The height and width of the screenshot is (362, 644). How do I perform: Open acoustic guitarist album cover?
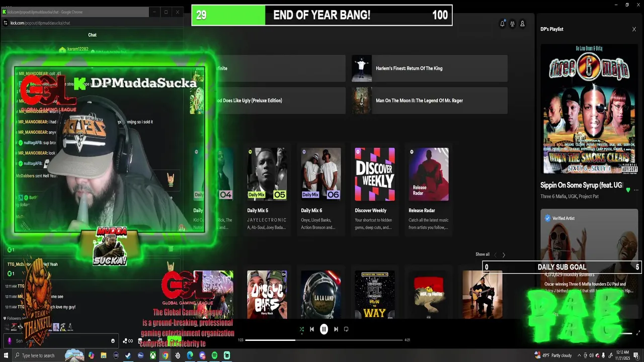[482, 294]
